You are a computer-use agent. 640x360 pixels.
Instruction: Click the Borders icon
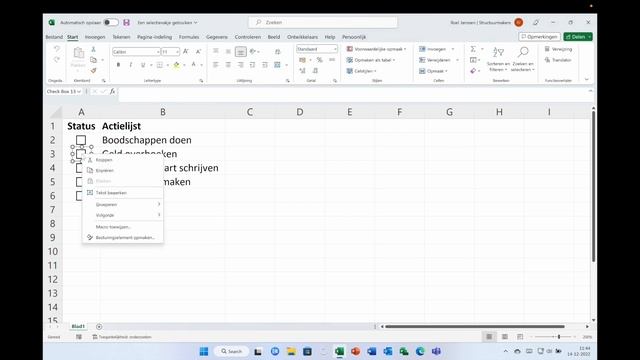coord(160,64)
